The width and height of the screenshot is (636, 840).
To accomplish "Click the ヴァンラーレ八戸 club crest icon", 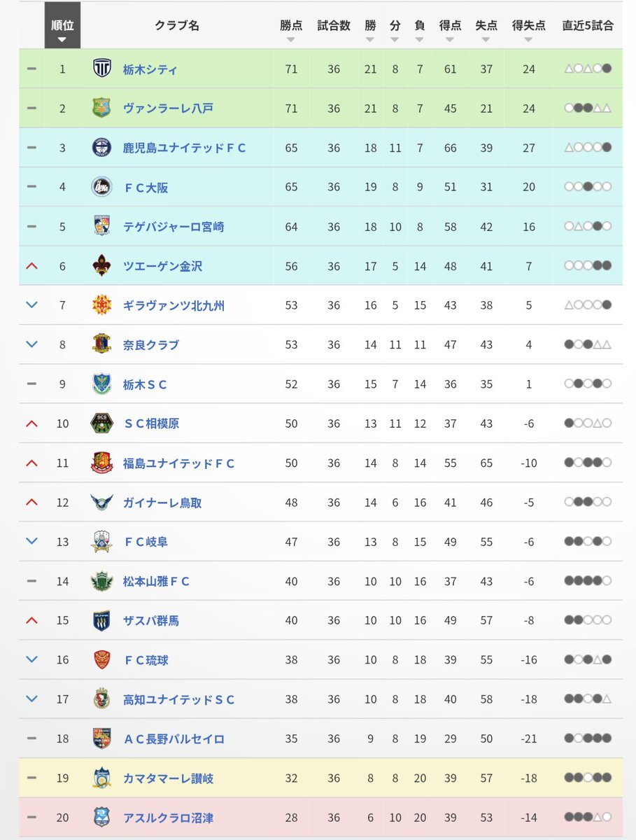I will (x=101, y=108).
